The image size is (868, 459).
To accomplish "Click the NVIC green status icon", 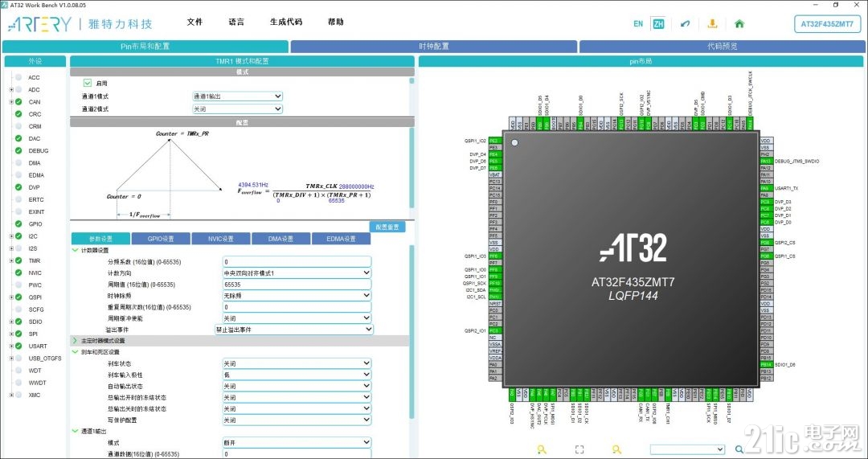I will tap(18, 273).
